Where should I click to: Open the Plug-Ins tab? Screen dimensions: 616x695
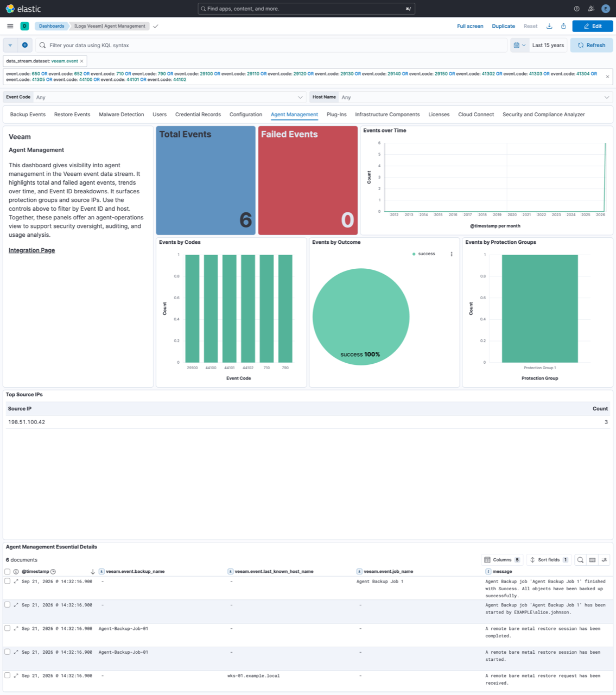pos(336,115)
